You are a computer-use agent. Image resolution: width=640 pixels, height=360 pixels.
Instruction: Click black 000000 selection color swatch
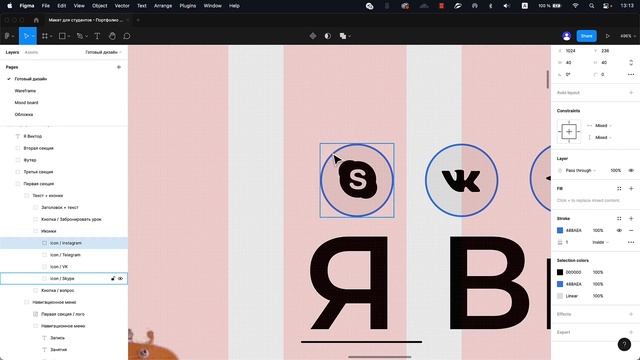tap(560, 272)
